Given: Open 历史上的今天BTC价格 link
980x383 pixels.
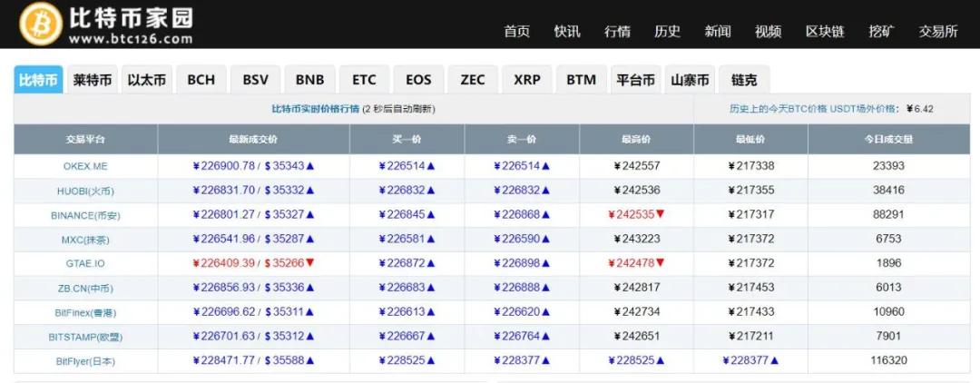Looking at the screenshot, I should click(x=778, y=109).
